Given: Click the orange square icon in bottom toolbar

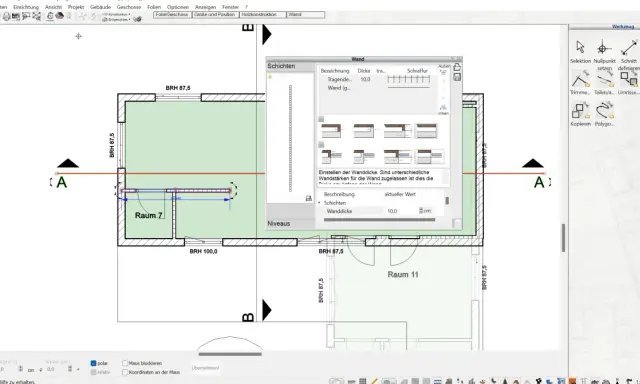Looking at the screenshot, I should pyautogui.click(x=572, y=381).
